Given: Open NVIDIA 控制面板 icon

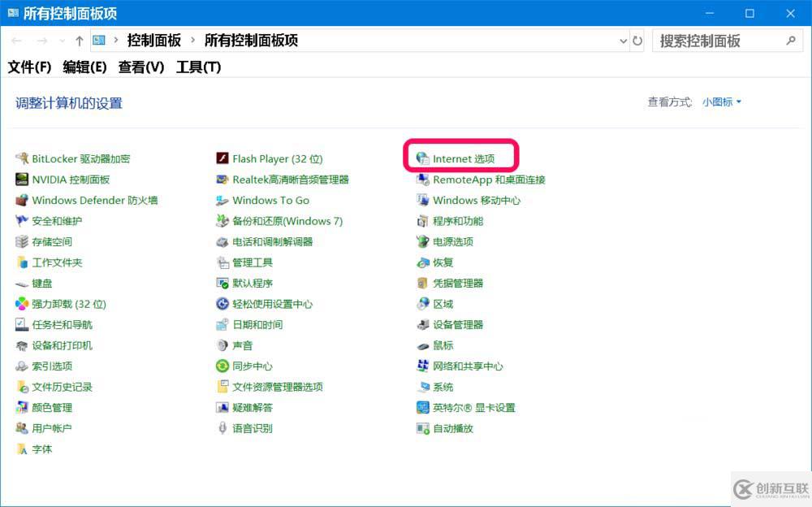Looking at the screenshot, I should [x=22, y=180].
